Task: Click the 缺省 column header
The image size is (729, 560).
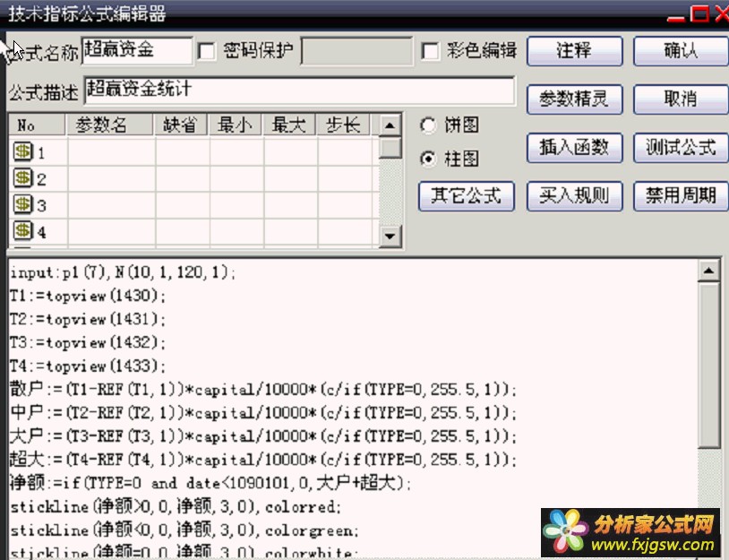Action: point(181,125)
